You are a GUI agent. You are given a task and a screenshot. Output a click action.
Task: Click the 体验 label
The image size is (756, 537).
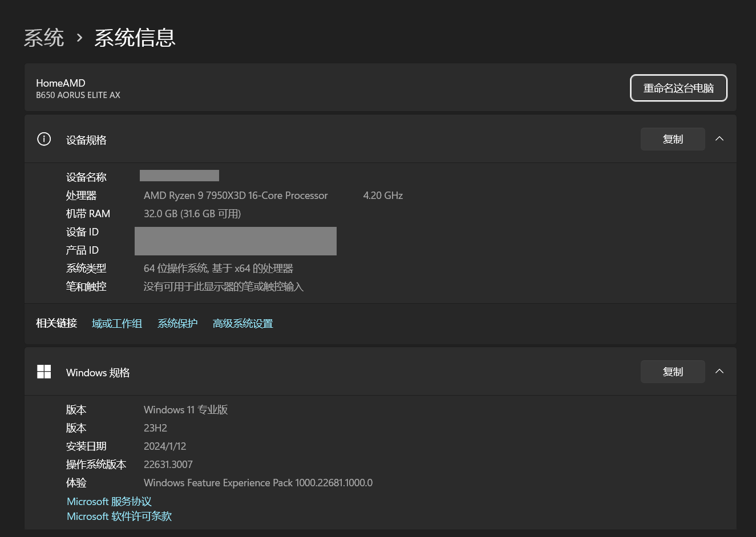[76, 483]
